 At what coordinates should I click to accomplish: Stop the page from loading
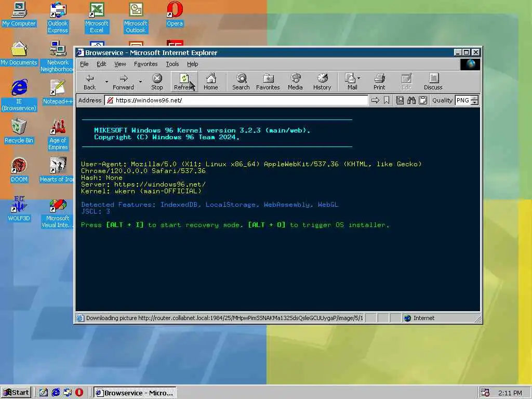coord(157,82)
